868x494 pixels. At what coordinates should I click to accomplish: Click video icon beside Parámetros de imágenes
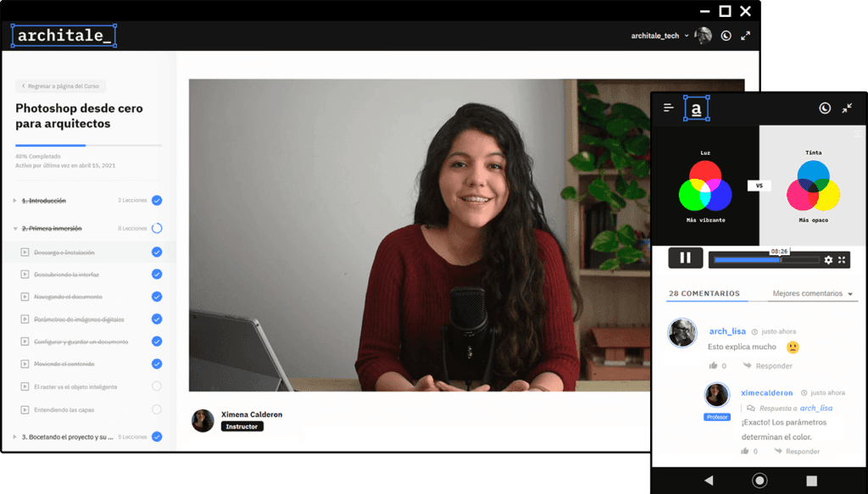point(25,319)
